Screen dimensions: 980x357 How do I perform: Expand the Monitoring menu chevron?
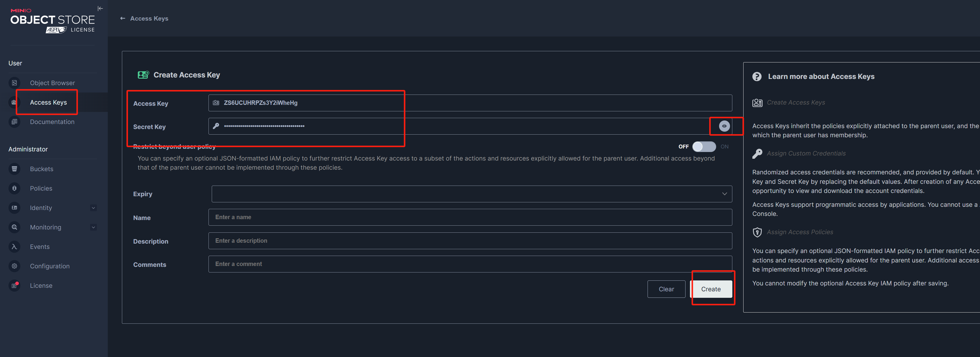(x=93, y=227)
